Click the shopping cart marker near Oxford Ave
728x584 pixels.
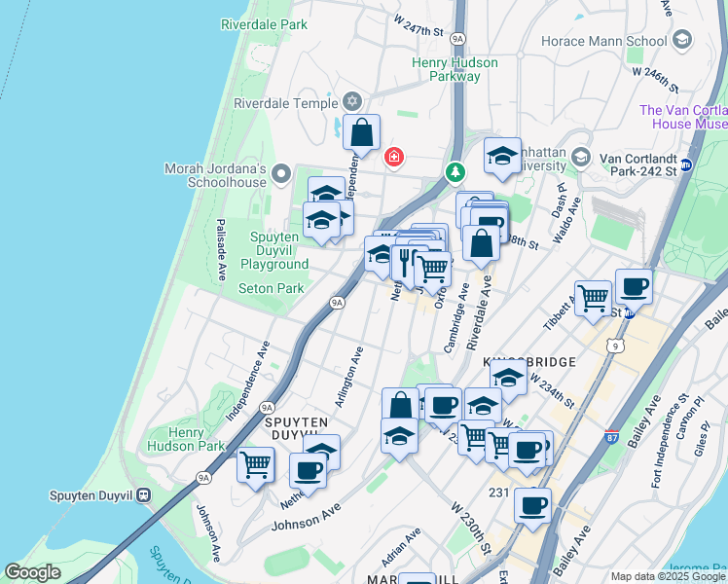tap(432, 270)
